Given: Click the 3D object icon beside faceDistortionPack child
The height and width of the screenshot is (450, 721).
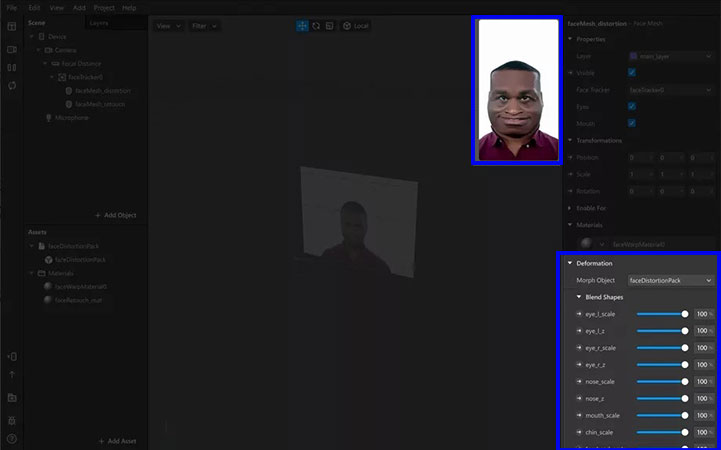Looking at the screenshot, I should (49, 260).
